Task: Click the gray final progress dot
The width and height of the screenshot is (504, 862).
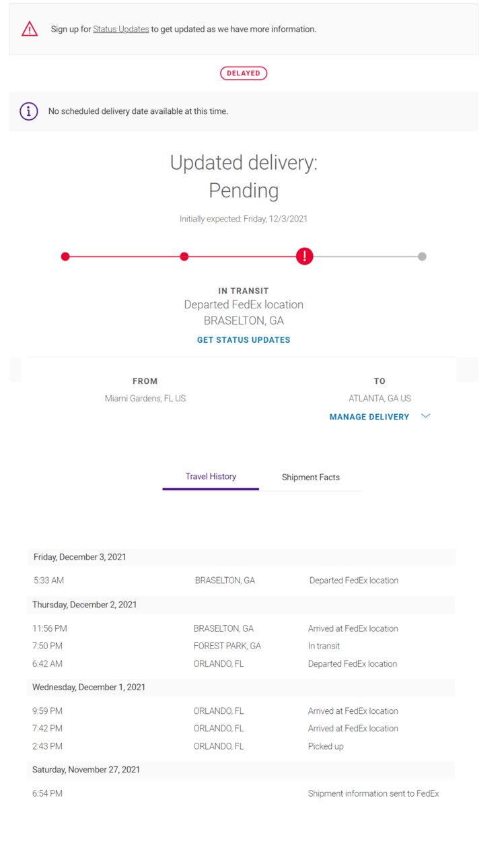Action: 422,256
